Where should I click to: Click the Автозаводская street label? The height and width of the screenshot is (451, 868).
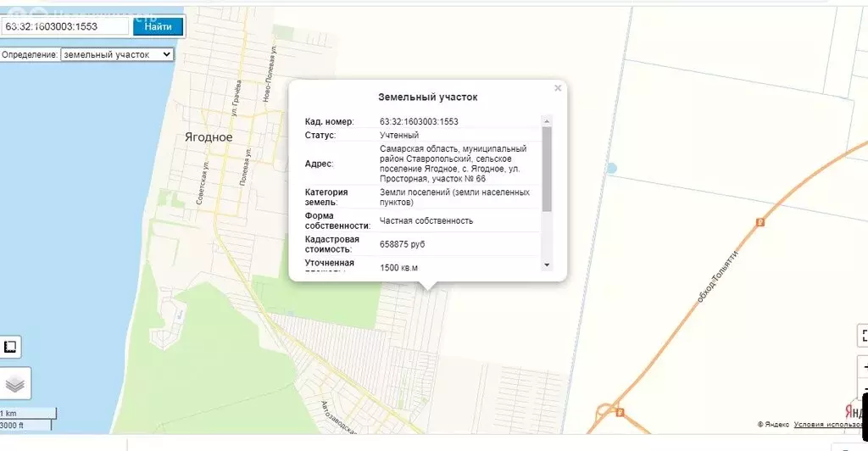pos(339,417)
